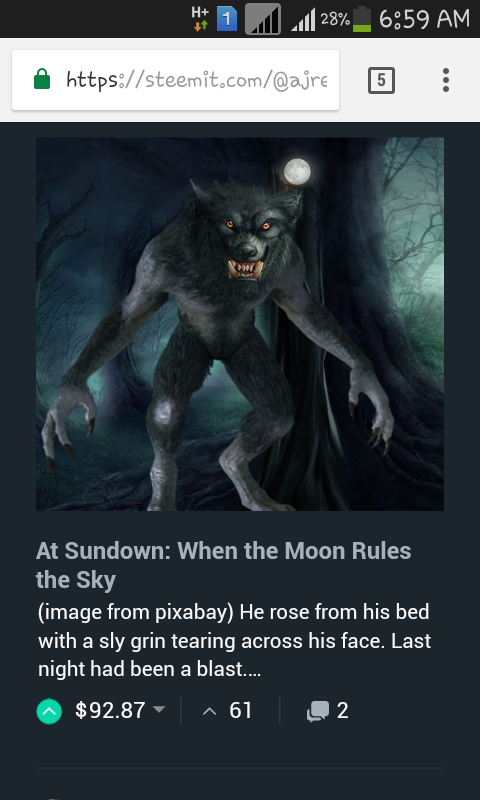Open the comments speech bubble icon
Image resolution: width=480 pixels, height=800 pixels.
[318, 711]
